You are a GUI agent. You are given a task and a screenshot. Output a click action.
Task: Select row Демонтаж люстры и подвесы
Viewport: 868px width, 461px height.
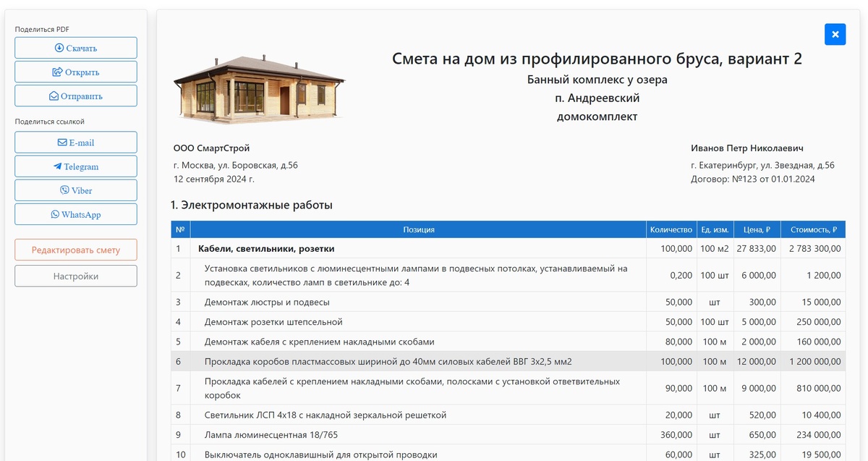click(x=509, y=302)
